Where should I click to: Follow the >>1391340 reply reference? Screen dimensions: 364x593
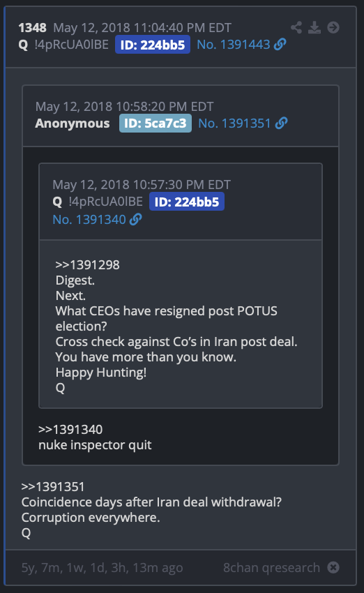[70, 429]
